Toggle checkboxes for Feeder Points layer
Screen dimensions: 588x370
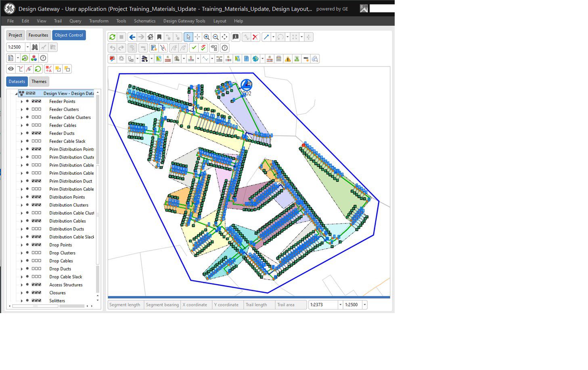coord(36,101)
